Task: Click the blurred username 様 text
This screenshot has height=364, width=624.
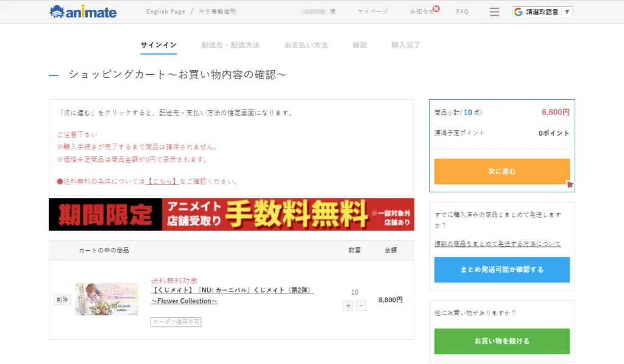Action: pos(317,12)
